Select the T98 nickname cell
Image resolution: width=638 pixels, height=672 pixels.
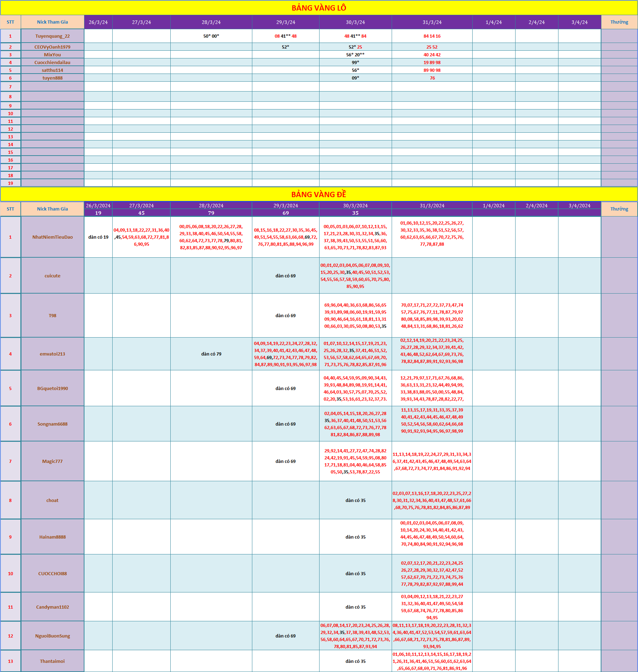[52, 315]
